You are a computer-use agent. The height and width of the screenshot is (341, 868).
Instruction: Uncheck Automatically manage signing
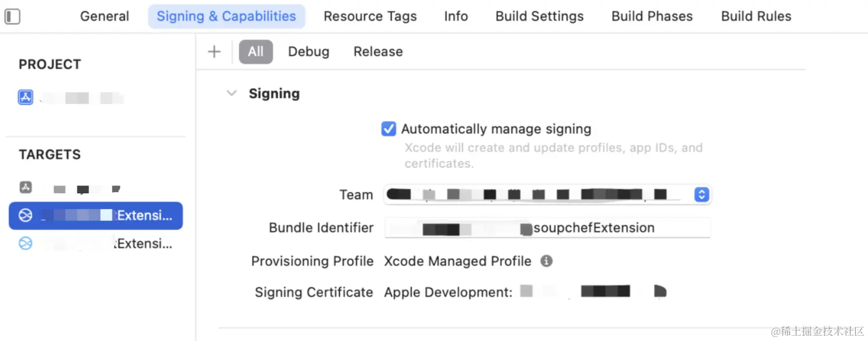(388, 129)
